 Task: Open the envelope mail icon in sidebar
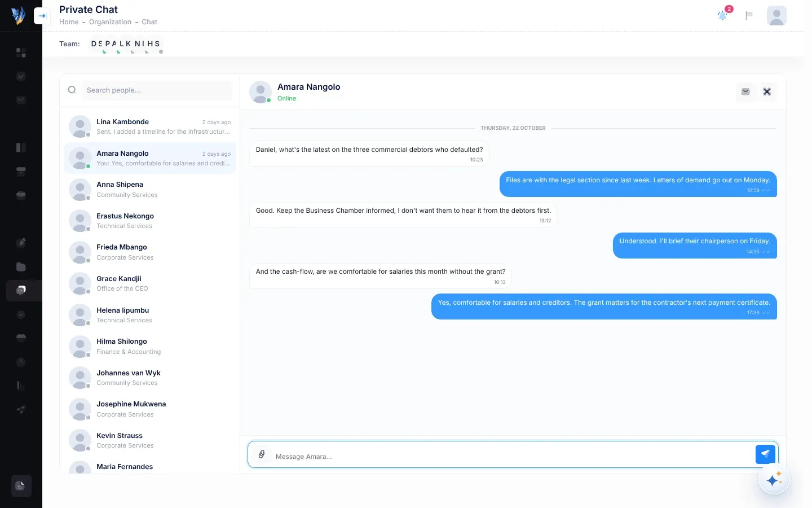21,100
